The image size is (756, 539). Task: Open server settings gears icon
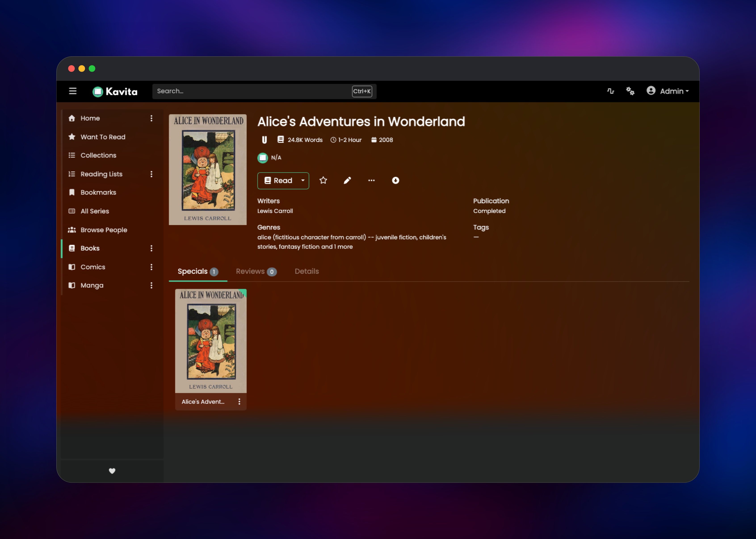pos(630,91)
